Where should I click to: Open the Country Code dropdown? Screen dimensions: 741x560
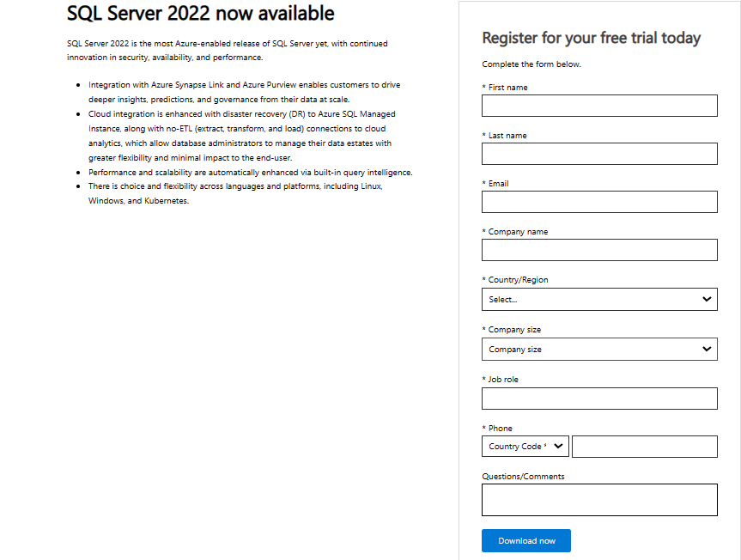coord(525,447)
